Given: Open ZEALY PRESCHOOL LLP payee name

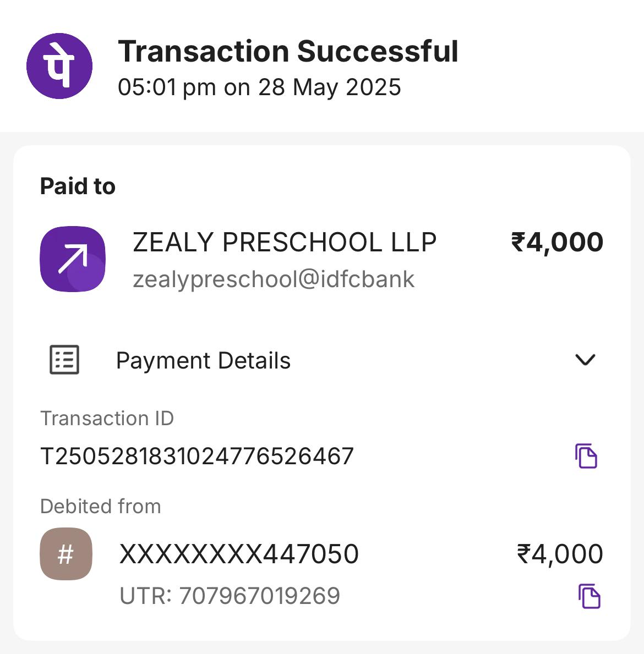Looking at the screenshot, I should pyautogui.click(x=285, y=243).
